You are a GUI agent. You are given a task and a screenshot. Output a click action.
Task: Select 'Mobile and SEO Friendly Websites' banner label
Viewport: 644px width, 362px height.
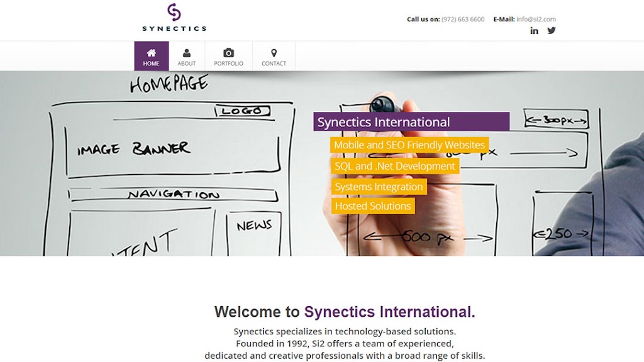(409, 145)
